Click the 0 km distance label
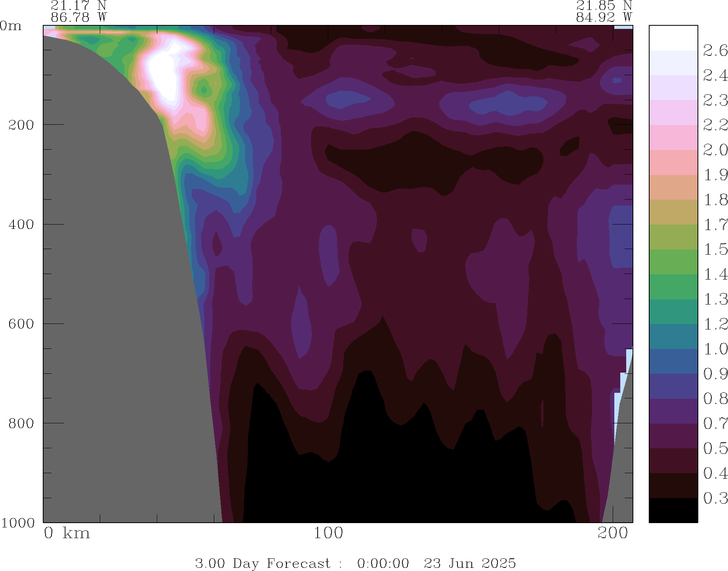Viewport: 728px width, 571px height. click(67, 533)
